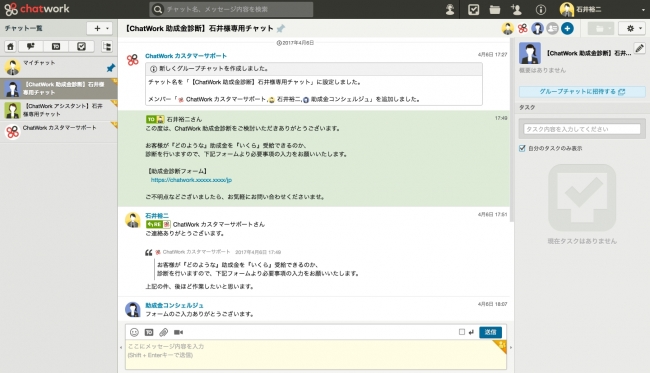Click the message input text area
Screen dimensions: 650x373
[x=316, y=354]
